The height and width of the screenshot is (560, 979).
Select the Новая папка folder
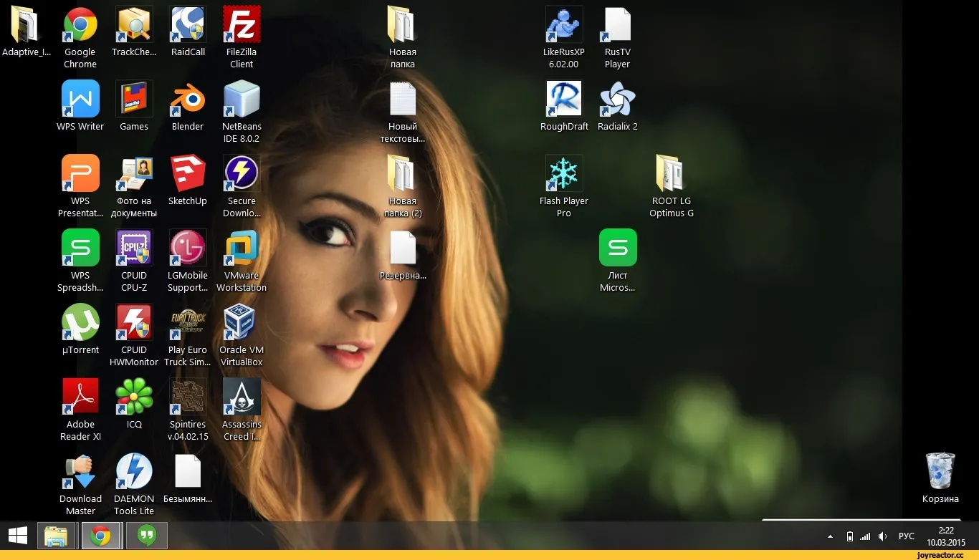pos(403,25)
